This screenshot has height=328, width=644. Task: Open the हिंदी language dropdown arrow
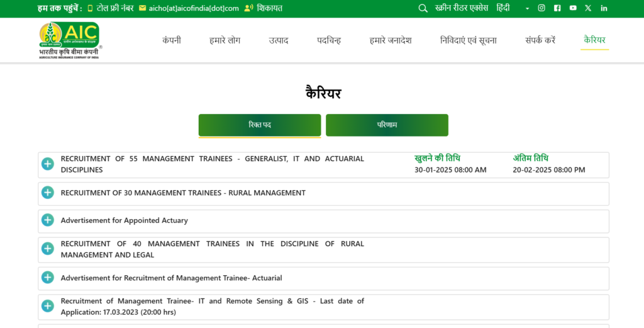[x=528, y=9]
